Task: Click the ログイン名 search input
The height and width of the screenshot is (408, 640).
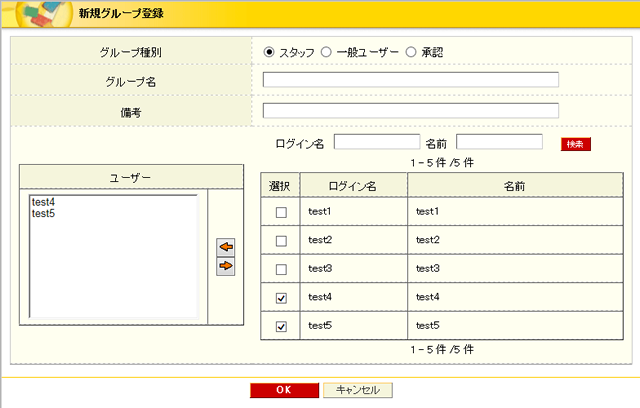Action: point(376,143)
